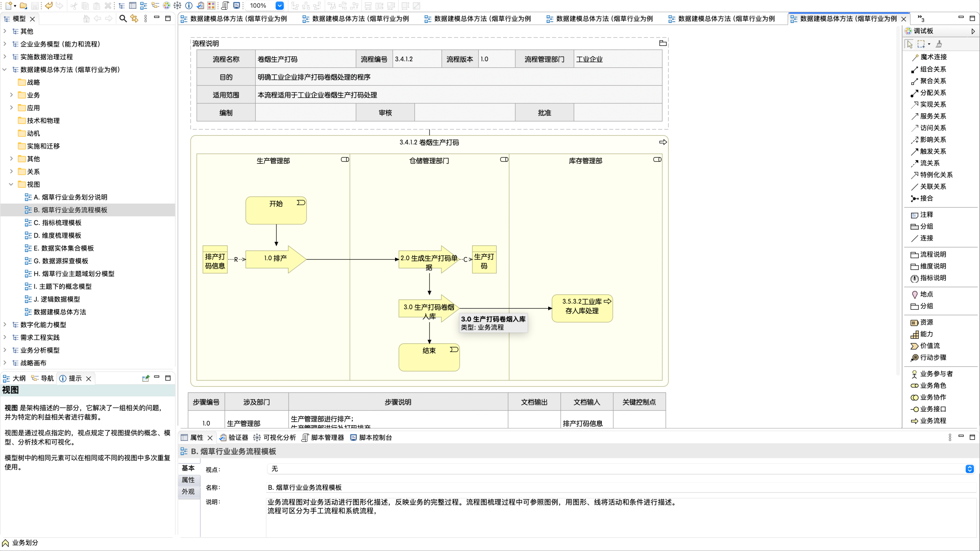Switch to the 大纲 outline tab
The height and width of the screenshot is (551, 980).
pos(15,378)
